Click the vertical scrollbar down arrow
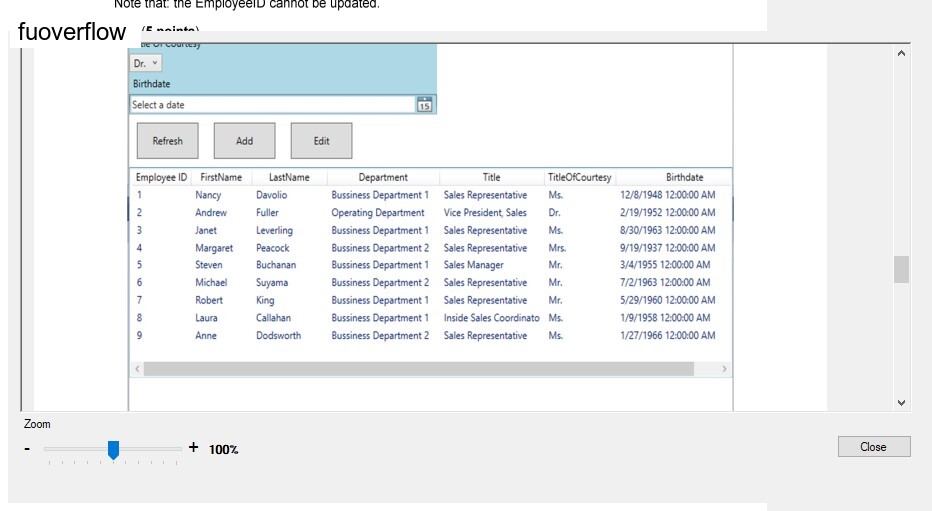Viewport: 932px width, 511px height. [x=901, y=403]
